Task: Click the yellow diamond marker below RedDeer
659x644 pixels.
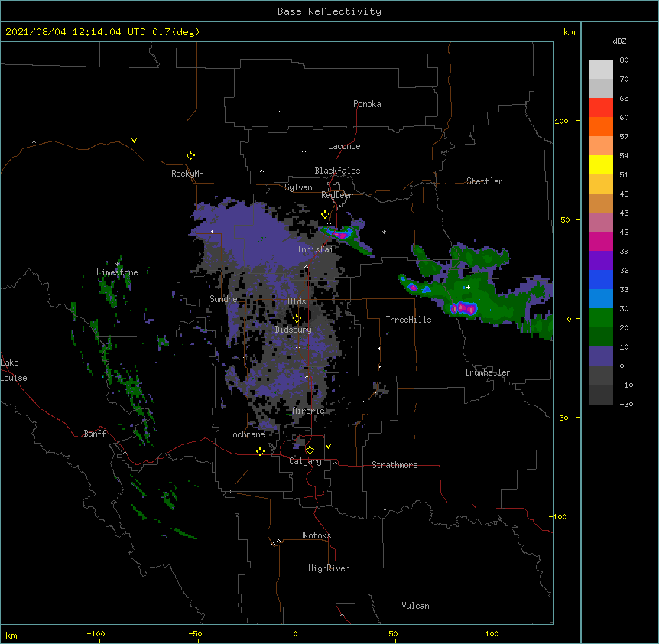Action: coord(326,215)
